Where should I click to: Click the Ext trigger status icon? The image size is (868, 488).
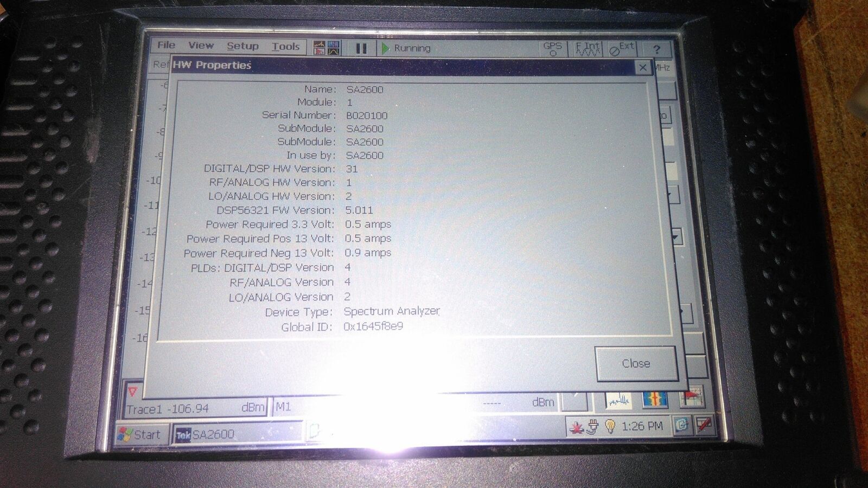[622, 49]
